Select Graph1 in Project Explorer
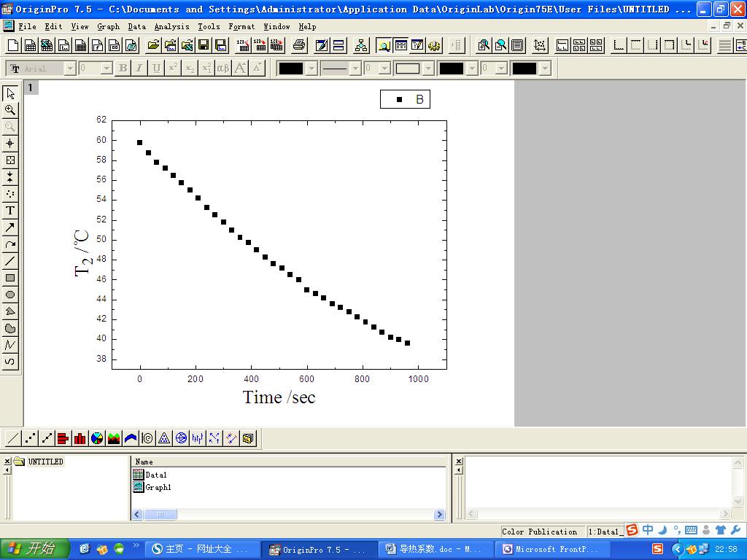The image size is (747, 560). tap(152, 487)
